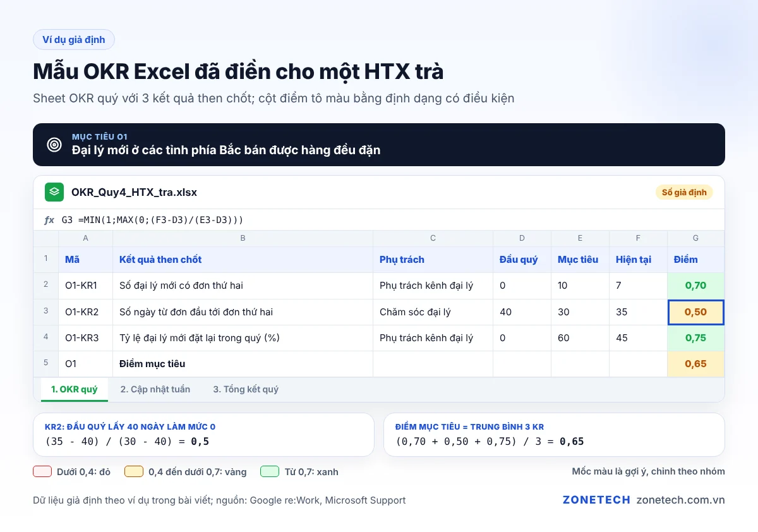758x532 pixels.
Task: Select cell 'Tỷ lệ đại lý mới đặt lại trong quý (%)'
Action: click(x=243, y=338)
